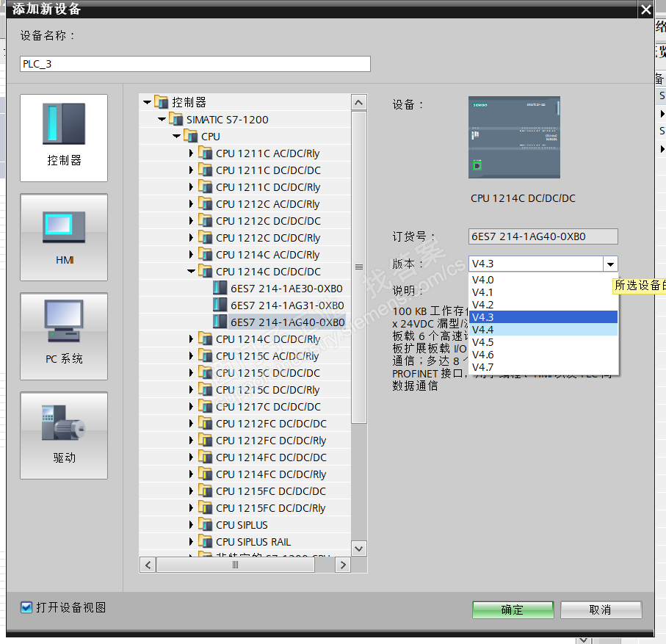
Task: Click the CPU 1214C device preview image
Action: pyautogui.click(x=514, y=137)
